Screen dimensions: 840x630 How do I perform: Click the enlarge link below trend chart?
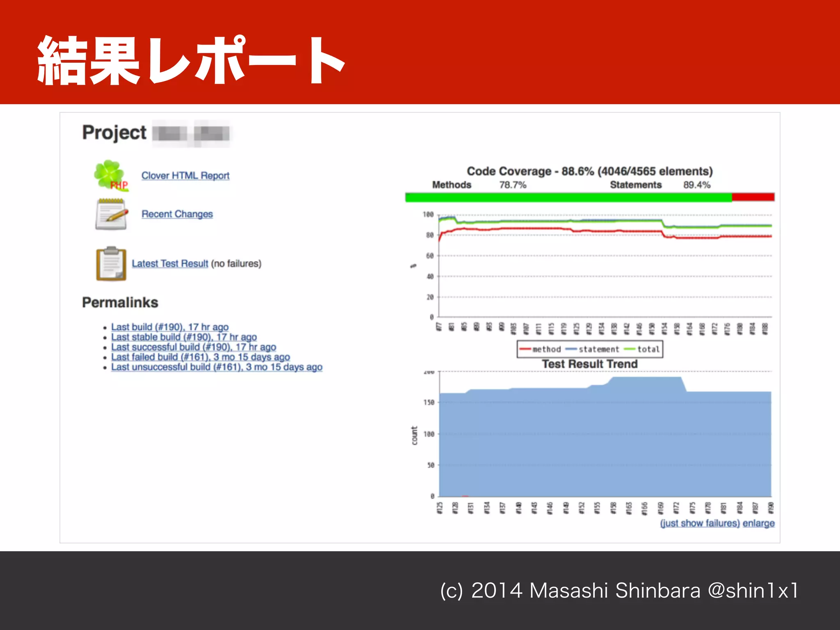point(758,523)
